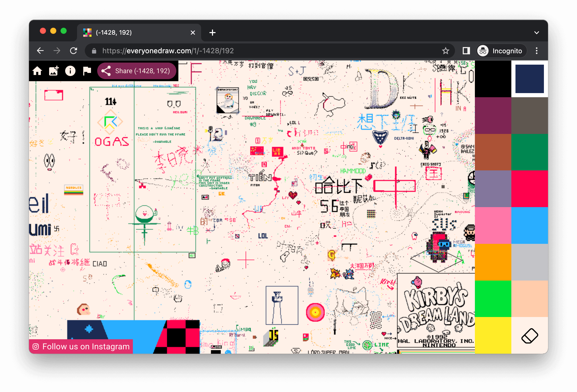This screenshot has height=392, width=577.
Task: Open the info icon
Action: 70,71
